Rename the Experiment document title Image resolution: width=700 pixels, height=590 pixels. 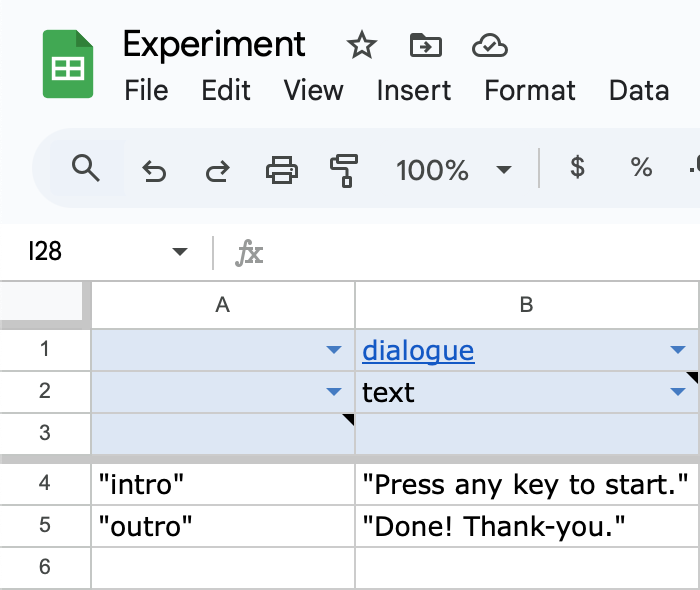click(214, 44)
